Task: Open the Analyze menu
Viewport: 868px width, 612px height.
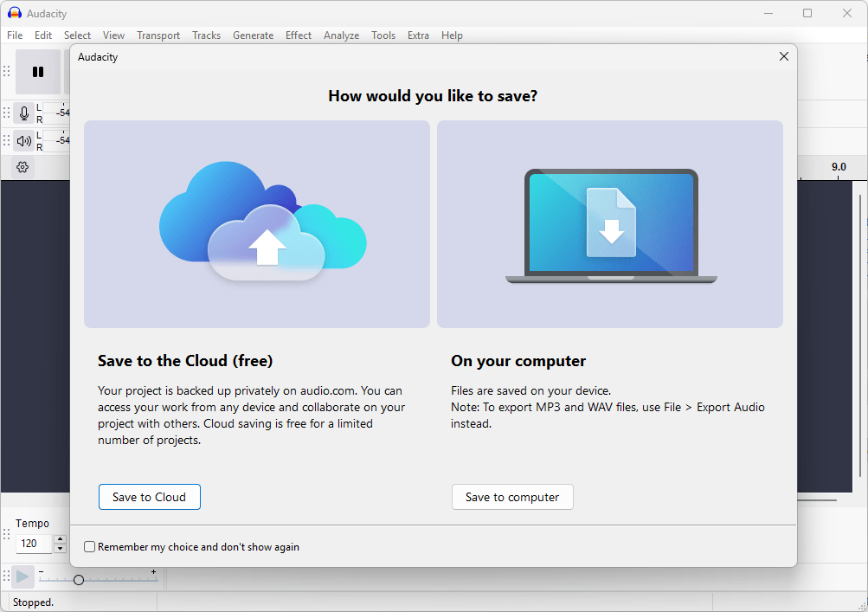Action: pos(341,35)
